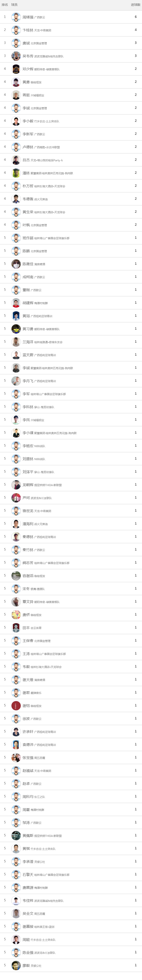The image size is (142, 980).
Task: Open player name 廖毅 in last row
Action: pyautogui.click(x=26, y=965)
